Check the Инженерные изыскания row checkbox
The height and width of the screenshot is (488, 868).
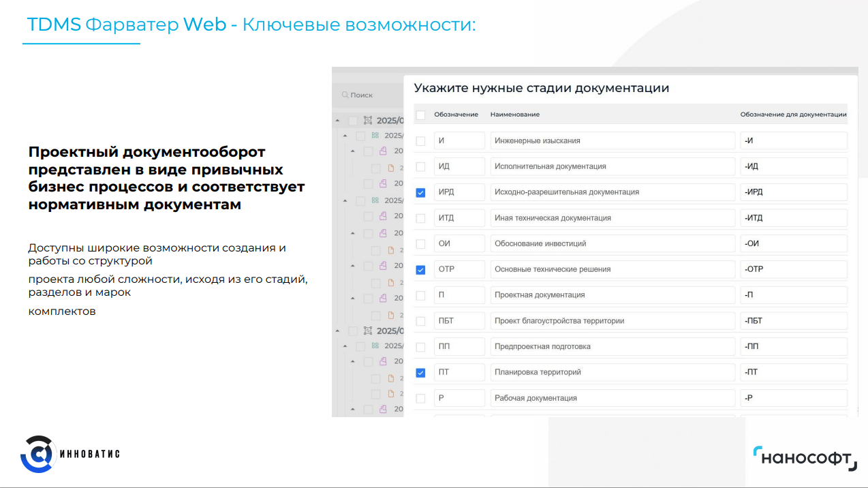[x=420, y=141]
